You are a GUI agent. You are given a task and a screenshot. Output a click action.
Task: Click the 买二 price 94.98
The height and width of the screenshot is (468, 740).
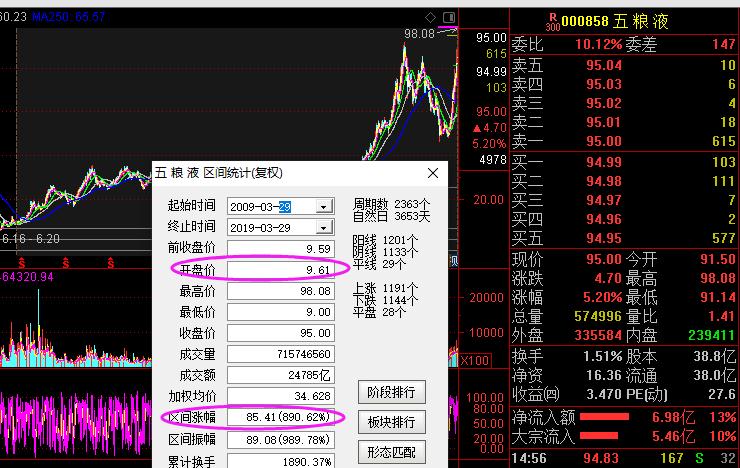[x=604, y=181]
